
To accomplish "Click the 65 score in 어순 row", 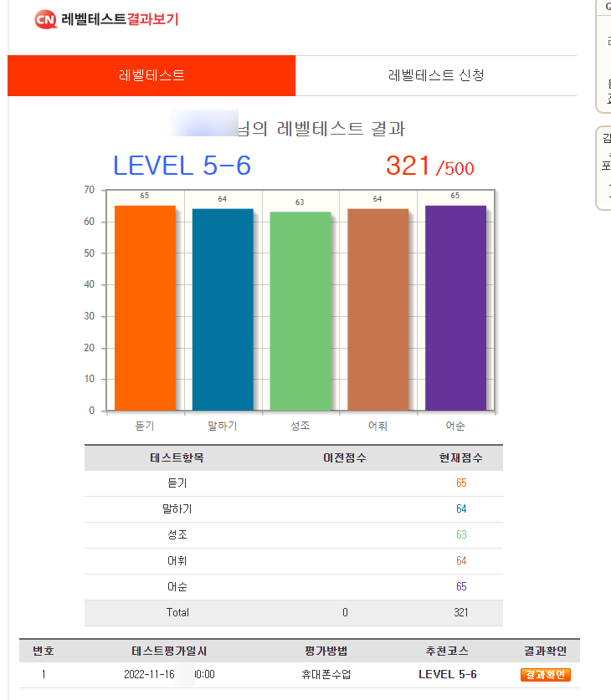I will 461,586.
